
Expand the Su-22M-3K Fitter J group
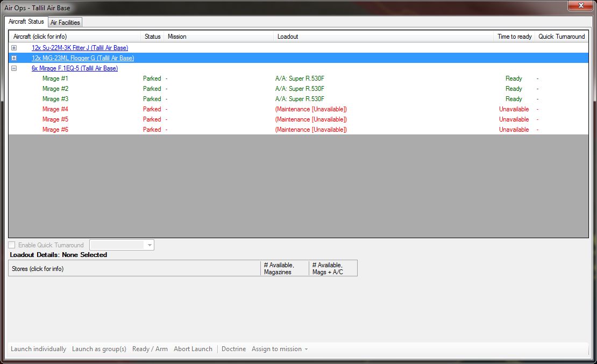[x=14, y=48]
